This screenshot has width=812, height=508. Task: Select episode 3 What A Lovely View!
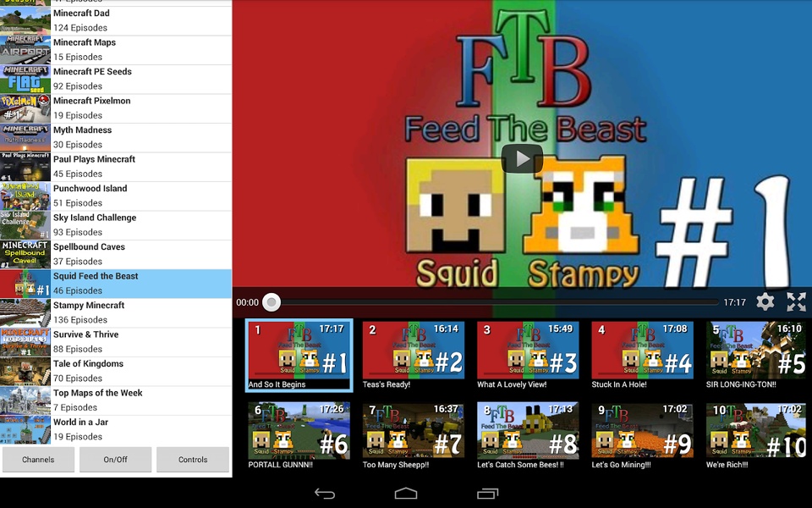coord(528,356)
